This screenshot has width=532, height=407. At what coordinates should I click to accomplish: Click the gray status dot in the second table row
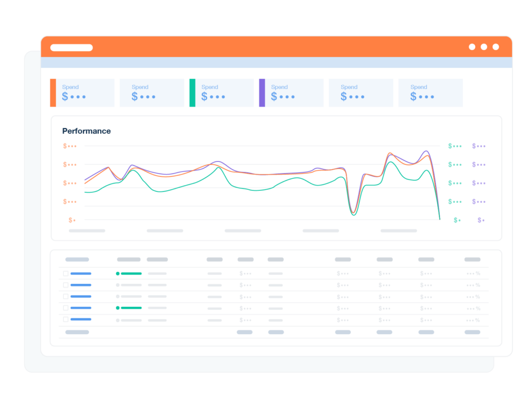click(118, 285)
